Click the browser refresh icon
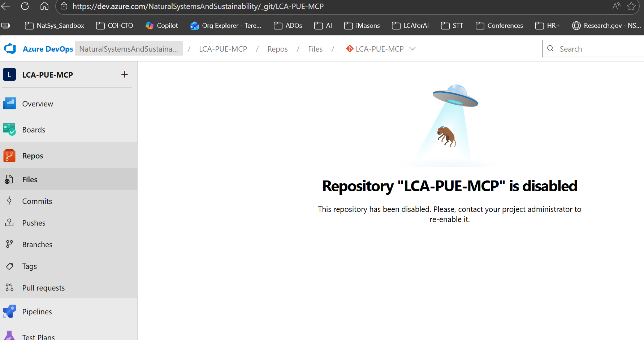Viewport: 644px width, 340px height. [25, 6]
